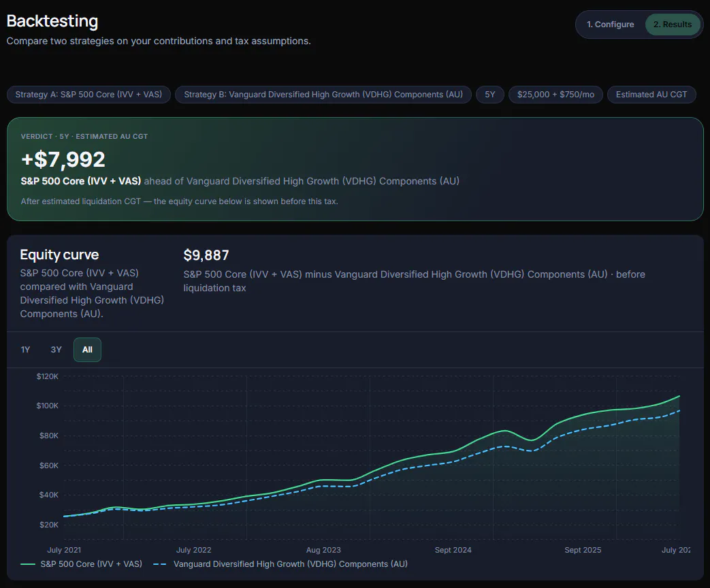Screen dimensions: 710x588
Task: Click the $25,000 + $750/mo chip
Action: click(555, 95)
